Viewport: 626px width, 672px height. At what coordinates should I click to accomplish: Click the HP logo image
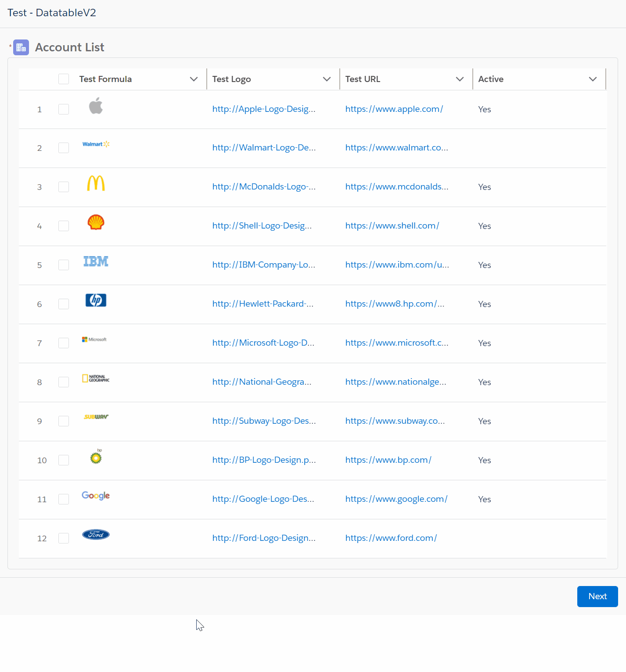(x=96, y=300)
